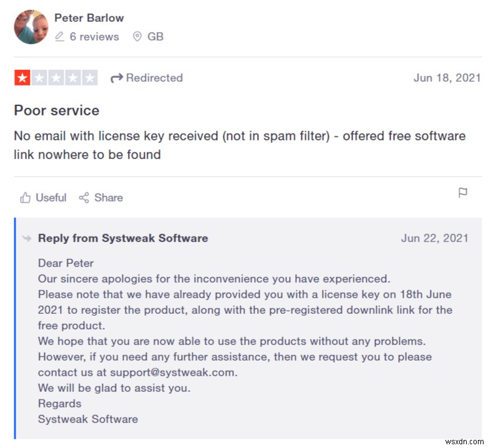Open the Poor service review title
This screenshot has height=448, width=491.
(x=57, y=110)
